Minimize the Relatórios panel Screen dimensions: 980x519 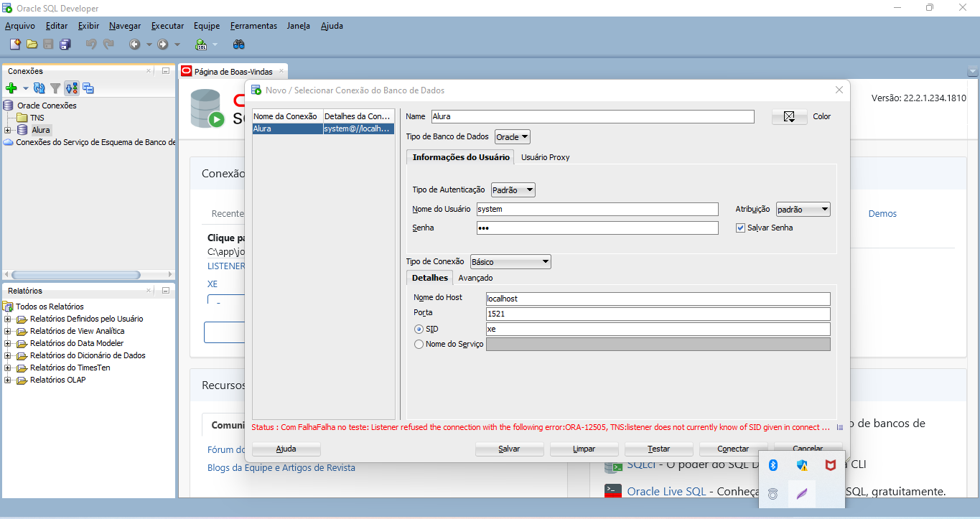[x=166, y=291]
